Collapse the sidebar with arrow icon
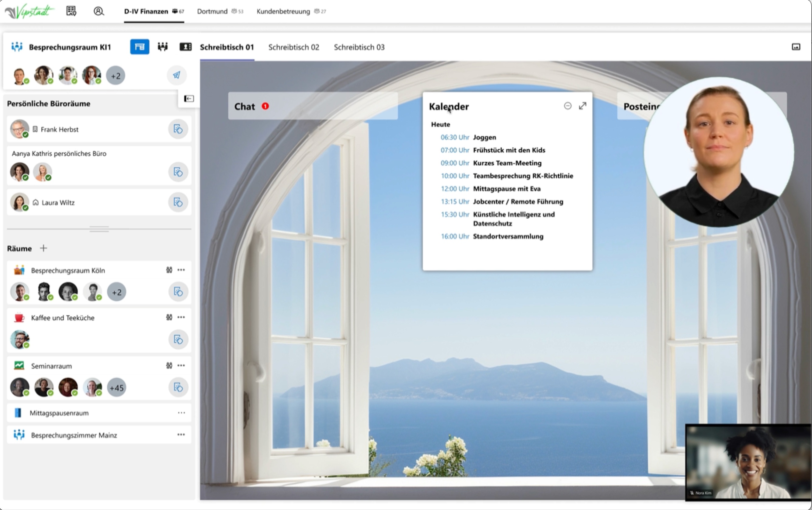 click(189, 99)
